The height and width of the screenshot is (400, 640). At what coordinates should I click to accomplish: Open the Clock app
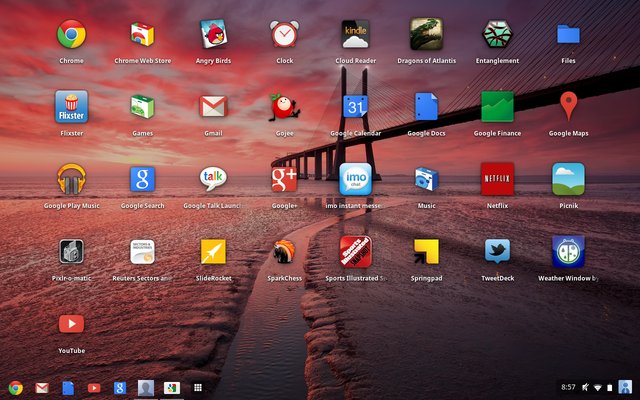(x=284, y=34)
